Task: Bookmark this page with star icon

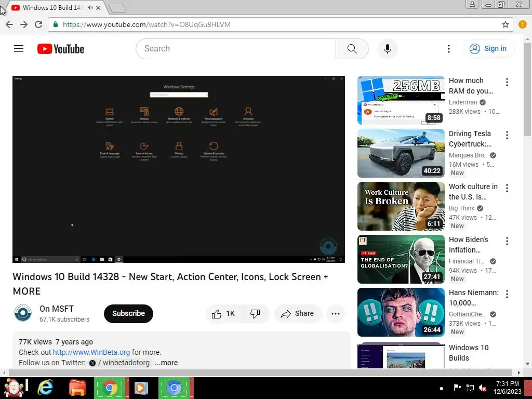Action: (505, 24)
